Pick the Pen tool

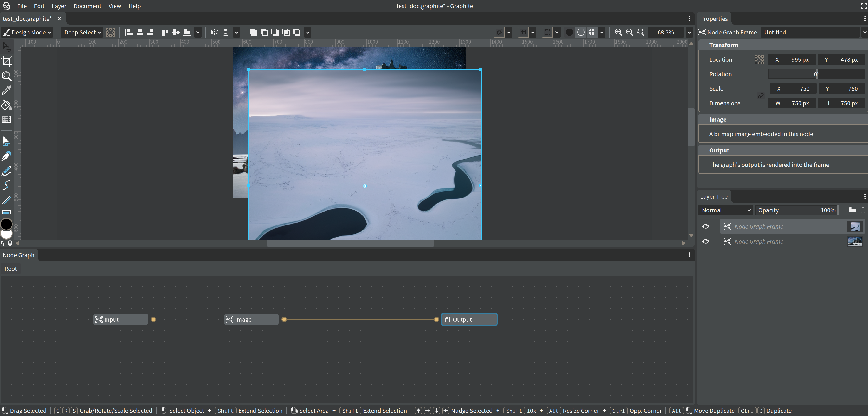pos(7,156)
